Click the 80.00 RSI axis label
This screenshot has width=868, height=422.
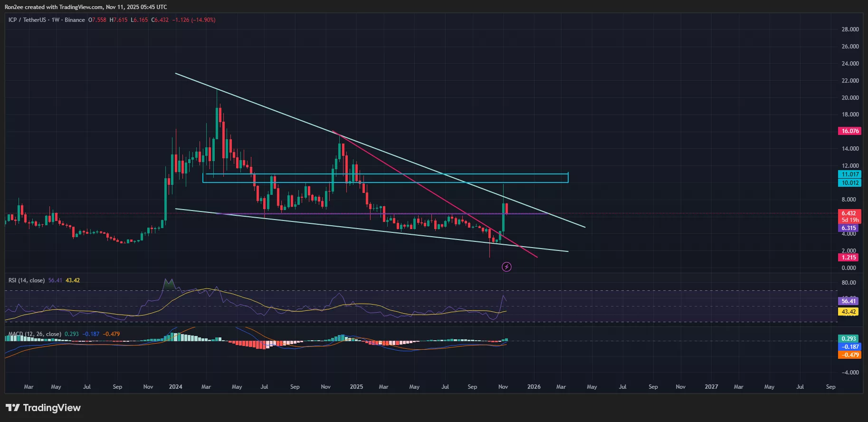(x=849, y=283)
